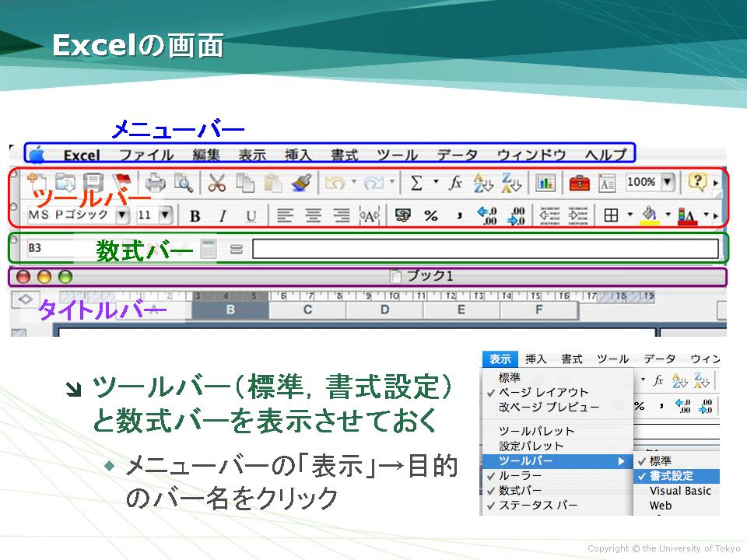Apply Percent style in main formatting toolbar
The width and height of the screenshot is (747, 560).
pyautogui.click(x=431, y=215)
